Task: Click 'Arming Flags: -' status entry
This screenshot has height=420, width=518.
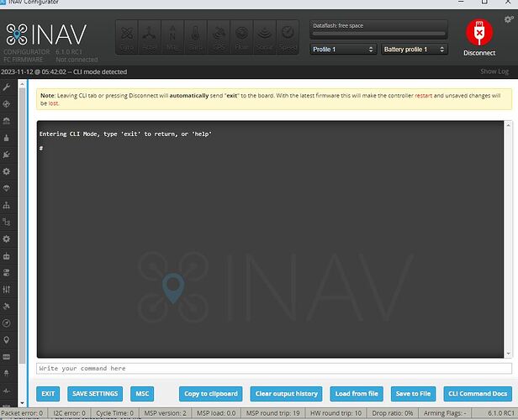Action: click(x=445, y=412)
